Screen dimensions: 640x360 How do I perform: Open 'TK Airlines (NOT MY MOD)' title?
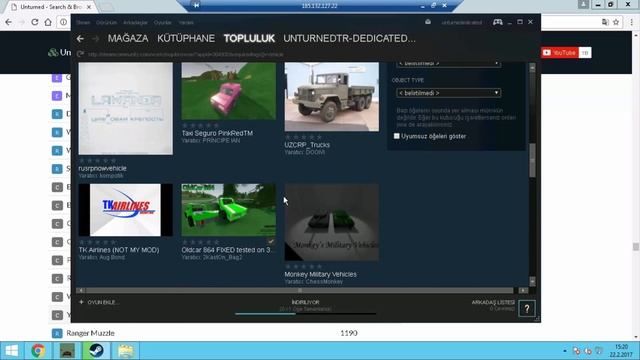119,250
